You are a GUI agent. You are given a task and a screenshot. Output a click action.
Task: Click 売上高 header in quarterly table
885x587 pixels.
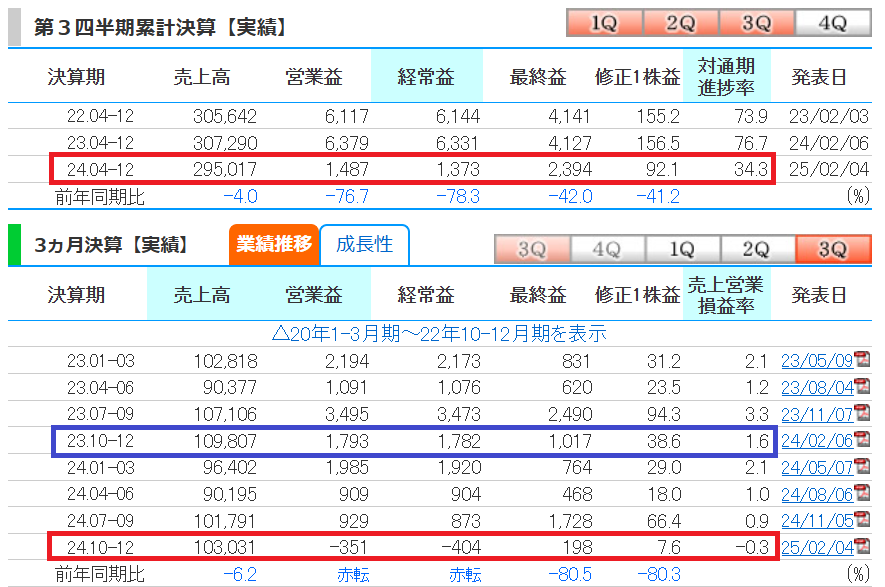coord(202,295)
